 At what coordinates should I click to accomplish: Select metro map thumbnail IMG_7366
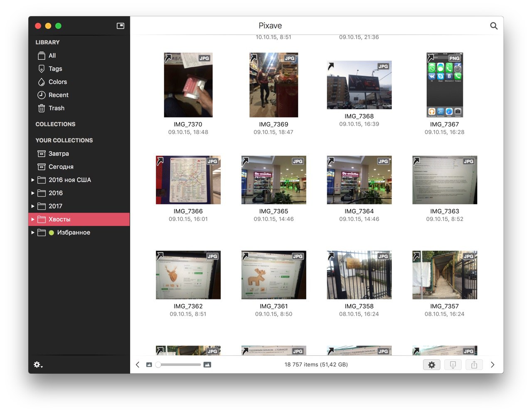click(188, 180)
